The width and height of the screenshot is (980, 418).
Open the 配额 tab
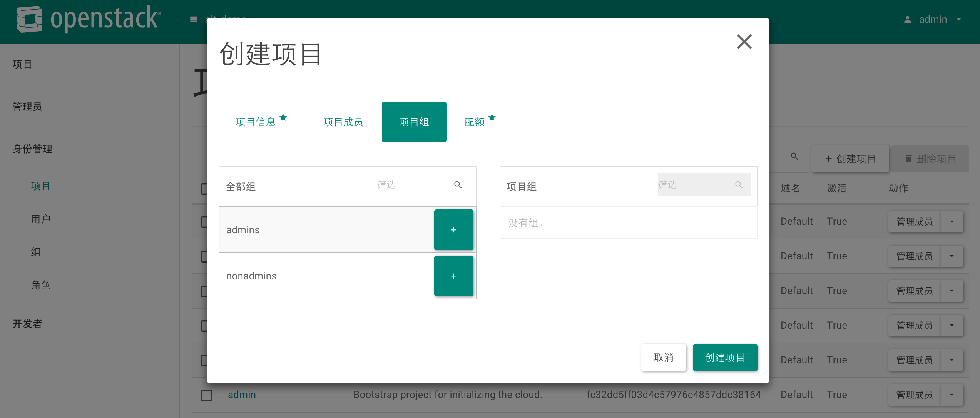tap(480, 122)
